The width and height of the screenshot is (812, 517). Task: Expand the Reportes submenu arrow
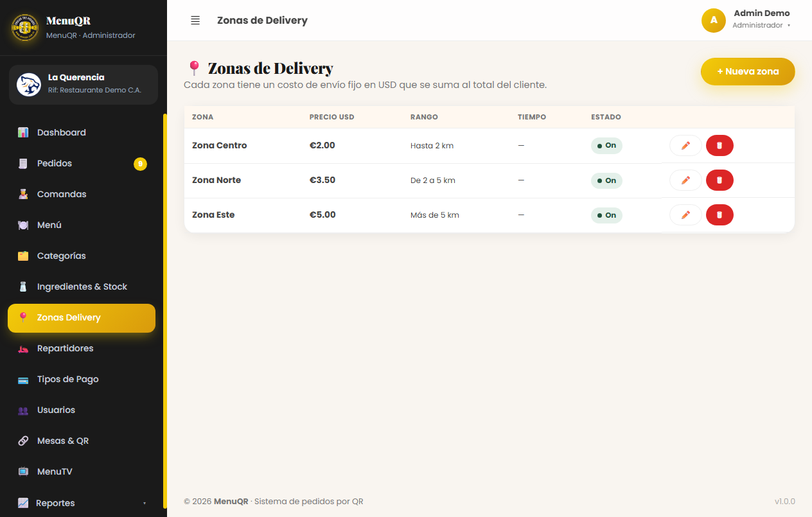pyautogui.click(x=145, y=503)
